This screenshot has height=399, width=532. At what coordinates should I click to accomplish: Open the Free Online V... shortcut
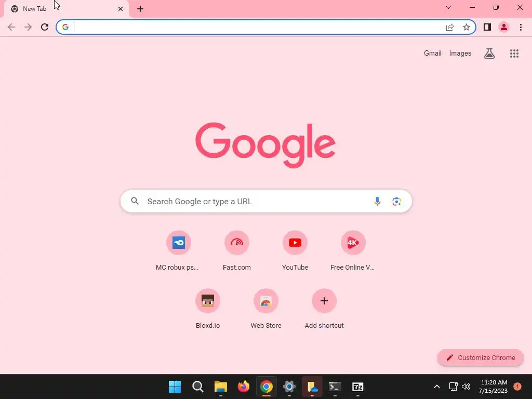(x=353, y=251)
